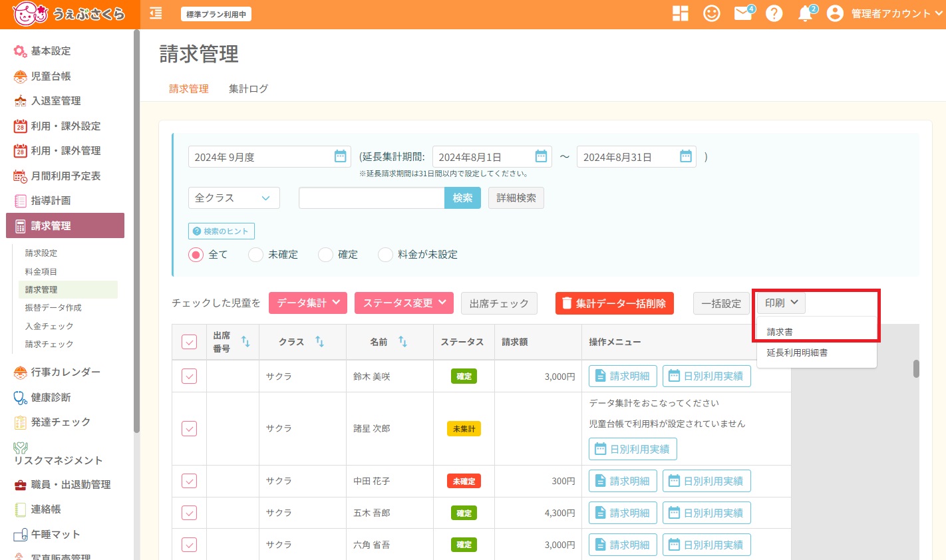Expand the 管理者アカウント account menu
946x560 pixels.
coord(897,14)
